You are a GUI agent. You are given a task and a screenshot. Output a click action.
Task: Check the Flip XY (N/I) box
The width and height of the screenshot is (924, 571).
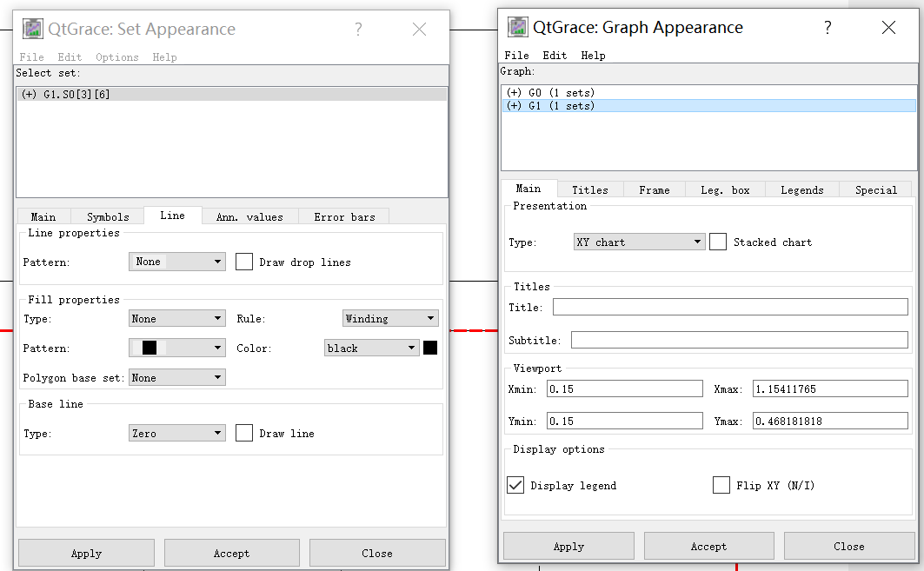(x=721, y=486)
